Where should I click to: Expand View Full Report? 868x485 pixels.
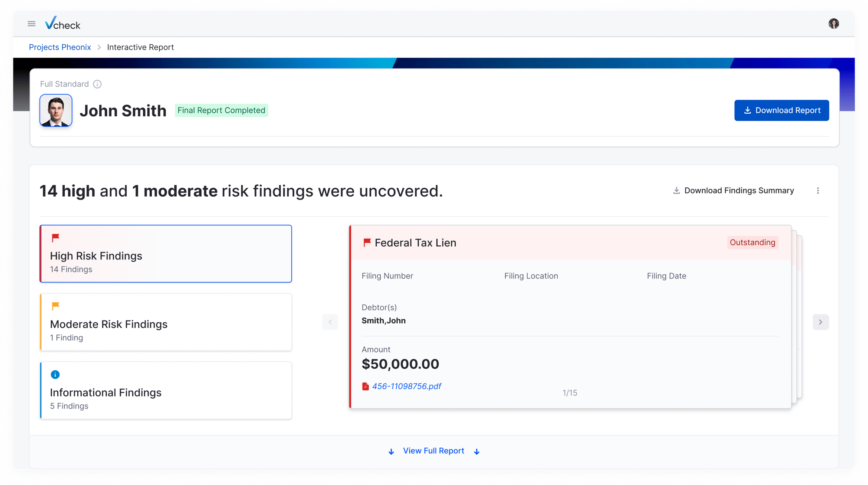434,451
